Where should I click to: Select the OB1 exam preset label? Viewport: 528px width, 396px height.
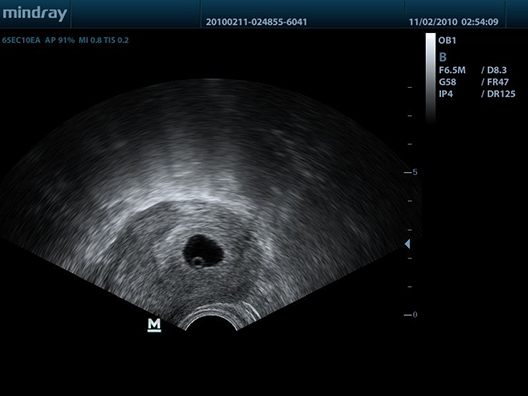click(447, 40)
